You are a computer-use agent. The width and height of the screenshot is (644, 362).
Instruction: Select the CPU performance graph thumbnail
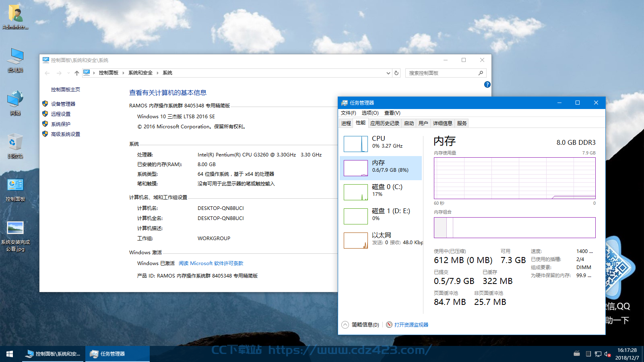(356, 144)
